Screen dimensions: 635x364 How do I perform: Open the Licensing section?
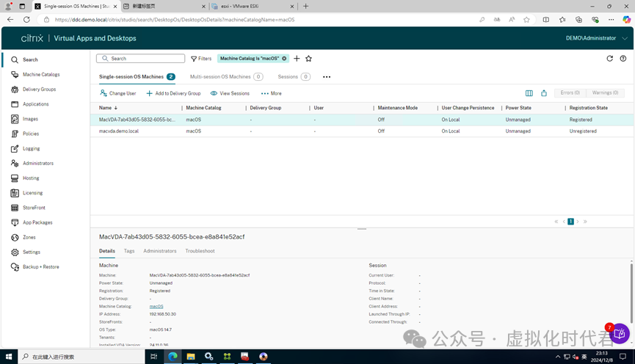32,193
